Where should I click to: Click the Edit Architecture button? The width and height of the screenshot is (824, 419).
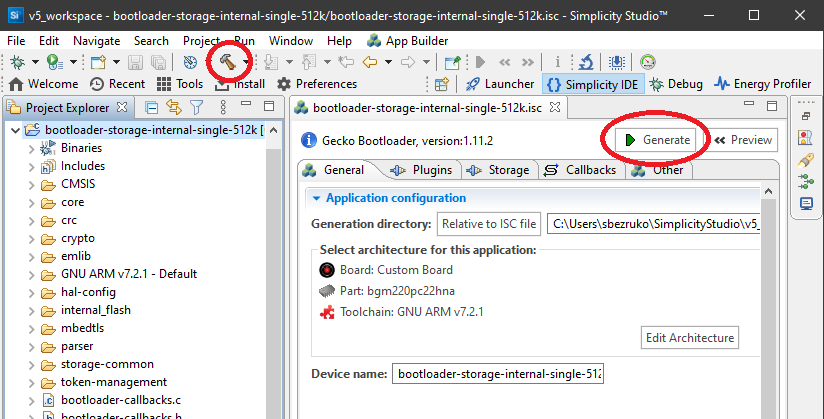(689, 338)
